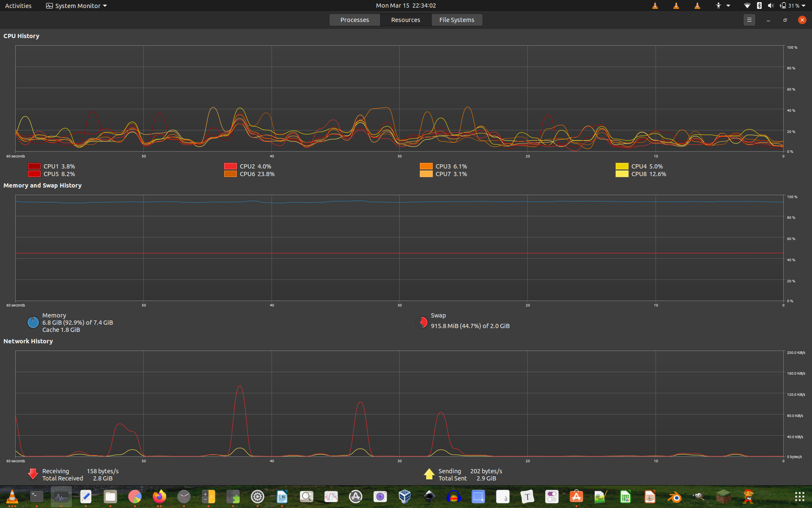Image resolution: width=812 pixels, height=508 pixels.
Task: Open the clock and calendar popup
Action: [x=406, y=6]
